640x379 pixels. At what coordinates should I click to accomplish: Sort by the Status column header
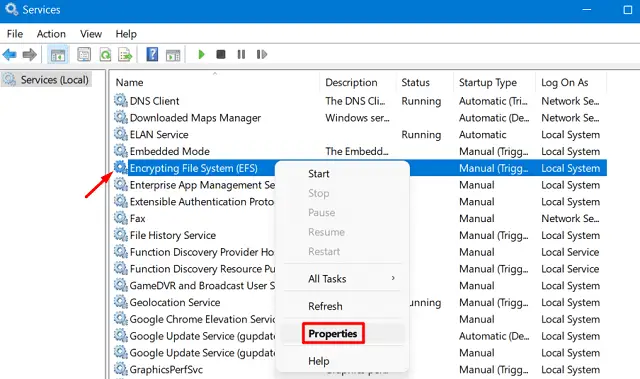(x=415, y=82)
